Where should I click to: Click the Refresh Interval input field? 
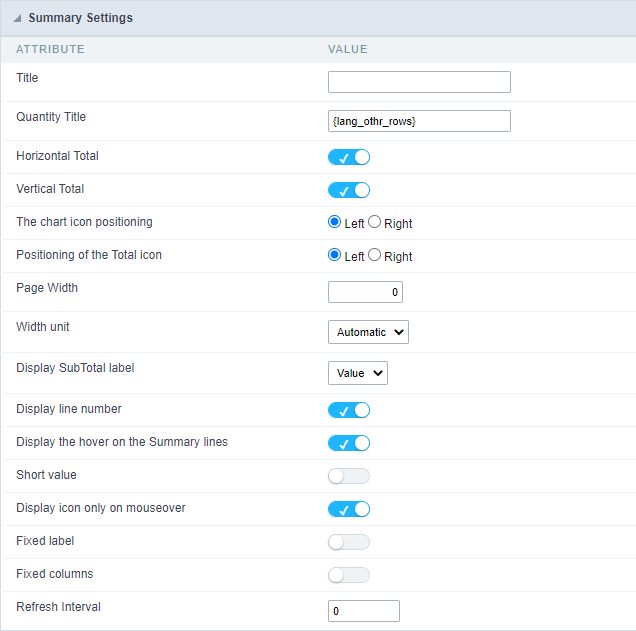pos(364,611)
